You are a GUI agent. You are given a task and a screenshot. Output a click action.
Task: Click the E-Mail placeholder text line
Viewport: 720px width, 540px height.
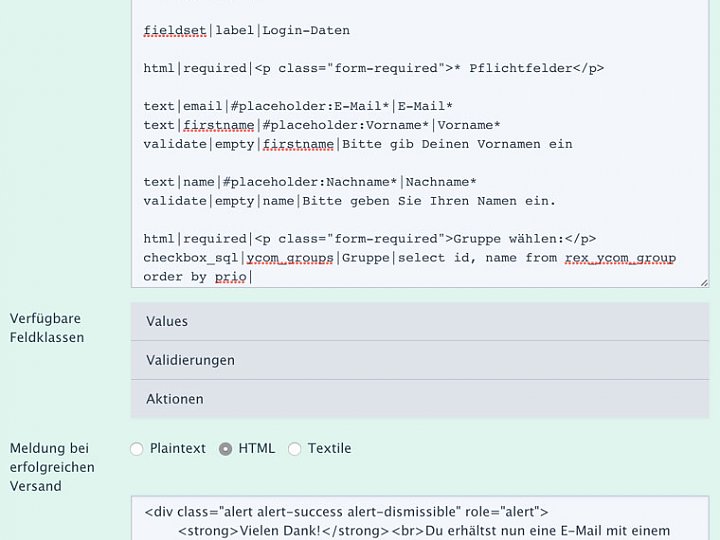point(297,106)
